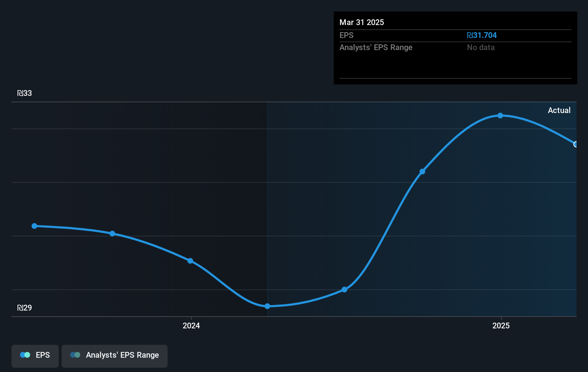Select the EPS point just after the chart minimum
The image size is (588, 372).
point(344,289)
